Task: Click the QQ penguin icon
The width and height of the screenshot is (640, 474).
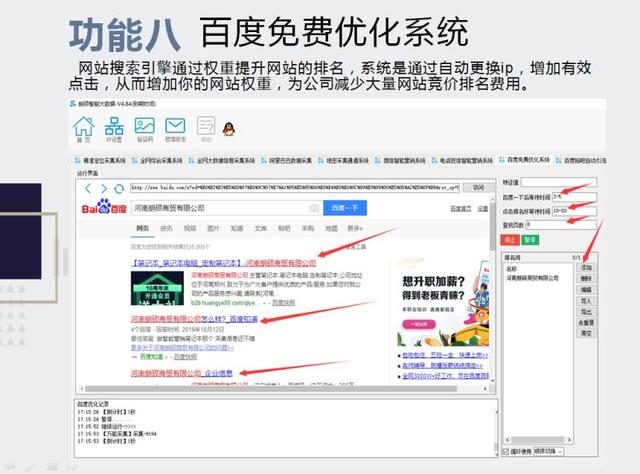Action: (x=229, y=129)
